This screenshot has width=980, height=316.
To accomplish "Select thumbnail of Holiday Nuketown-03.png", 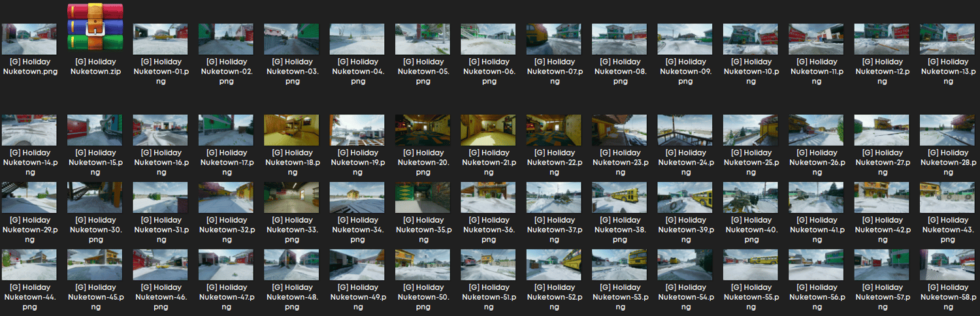I will point(291,39).
